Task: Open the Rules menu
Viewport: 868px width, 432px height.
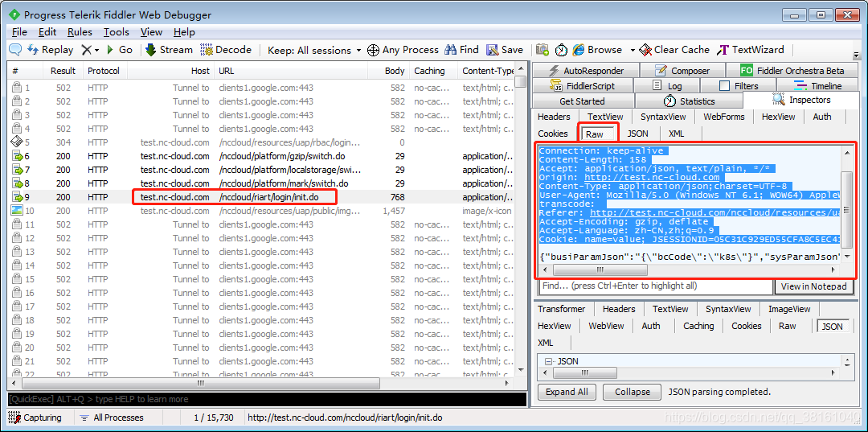Action: pyautogui.click(x=80, y=32)
